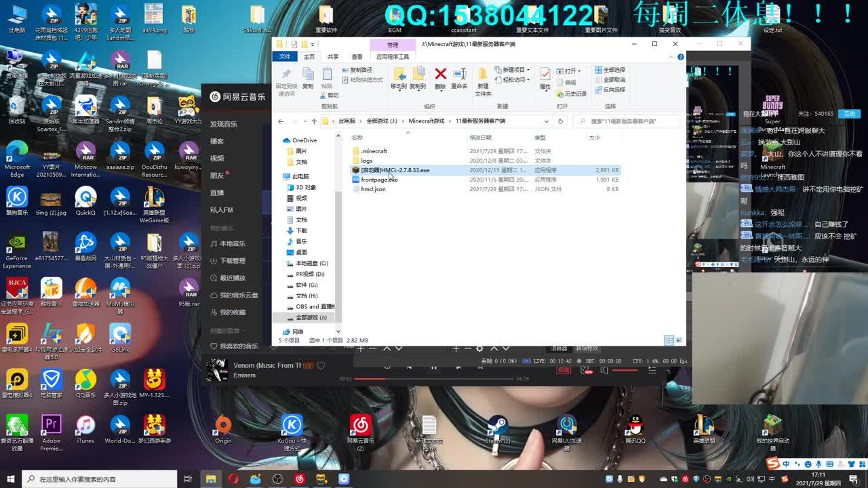Open Local Music in NetEase Music sidebar
Screen dimensions: 868x488
click(228, 243)
